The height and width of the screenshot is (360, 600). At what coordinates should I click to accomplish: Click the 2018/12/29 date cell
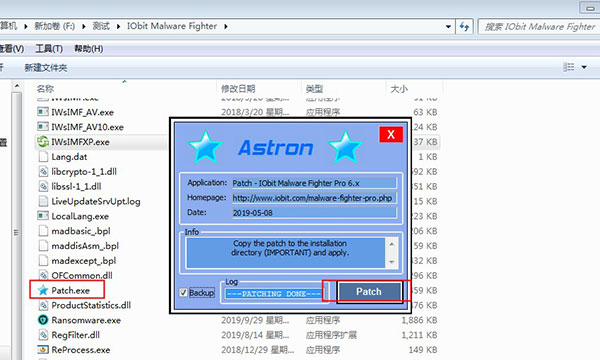tap(257, 350)
